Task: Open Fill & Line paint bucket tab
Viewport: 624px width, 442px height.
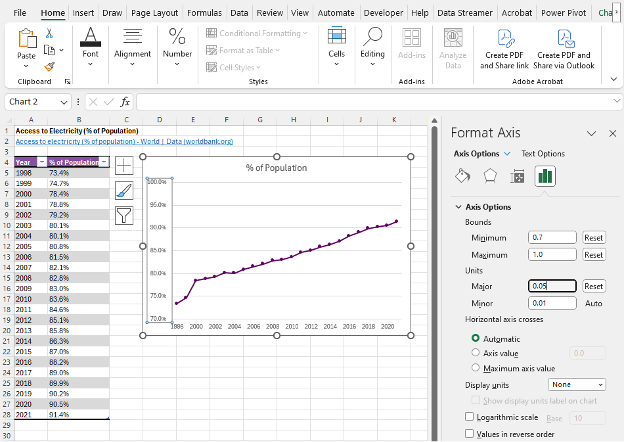Action: [x=462, y=176]
